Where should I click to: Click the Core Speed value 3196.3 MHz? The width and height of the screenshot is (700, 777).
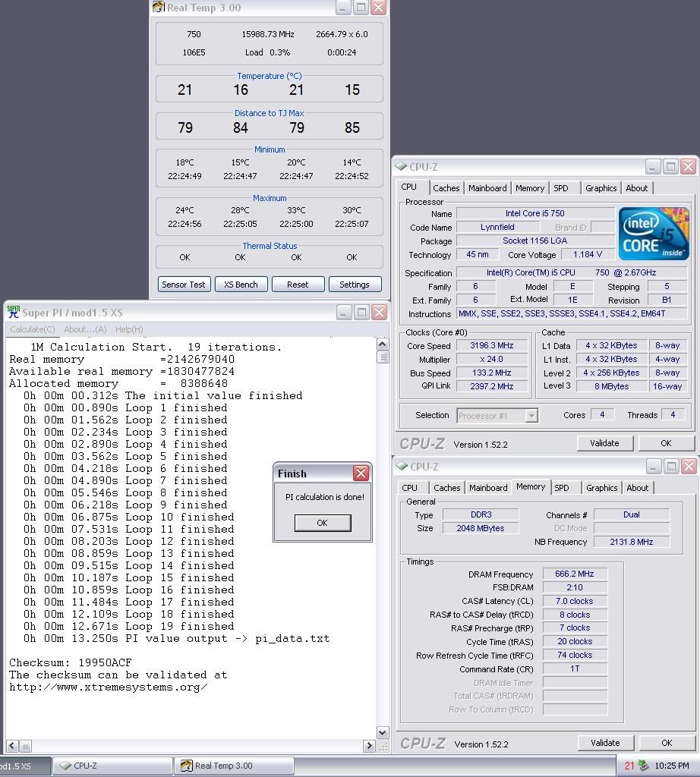click(x=491, y=345)
